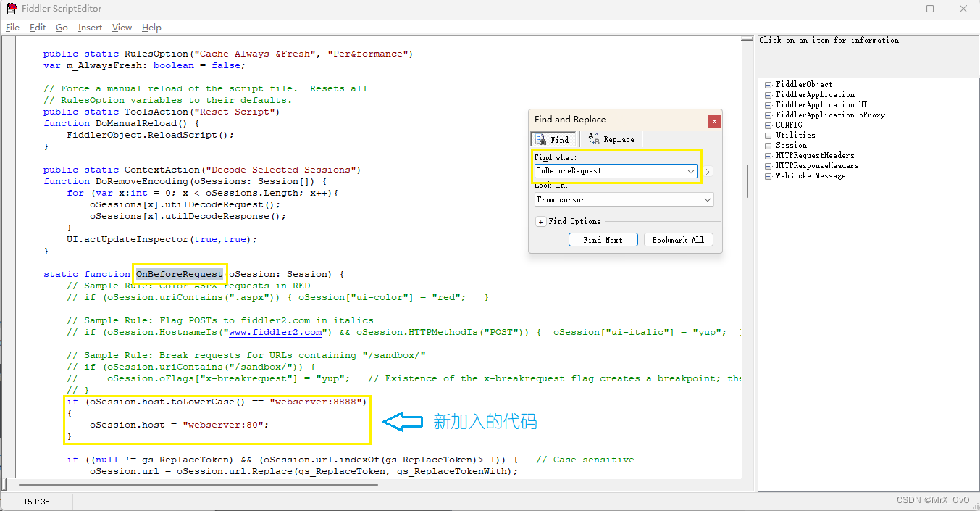Switch to the Find tab
Image resolution: width=980 pixels, height=511 pixels.
point(553,139)
